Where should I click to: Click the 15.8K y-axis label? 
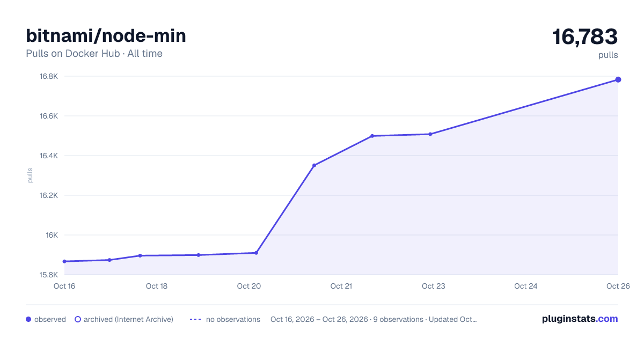click(49, 275)
